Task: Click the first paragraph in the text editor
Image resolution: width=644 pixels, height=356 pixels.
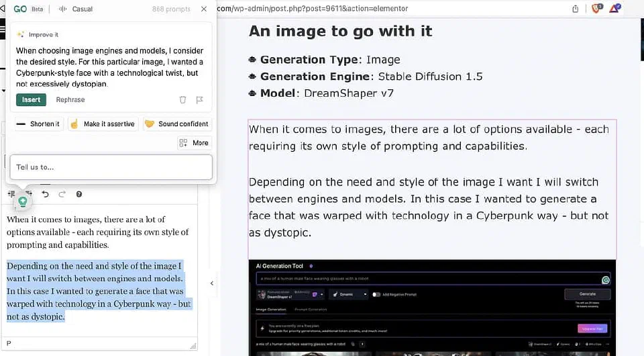Action: (98, 232)
